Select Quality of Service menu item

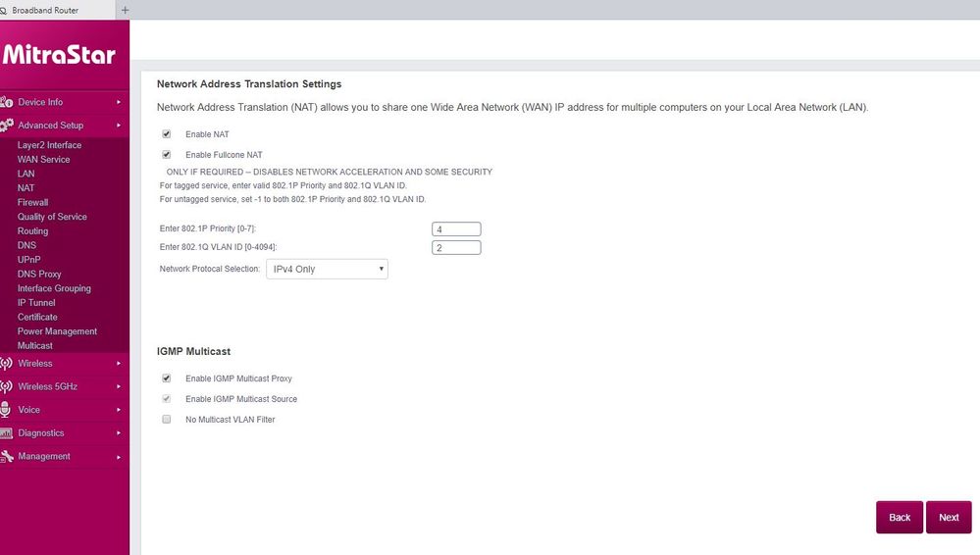tap(52, 217)
